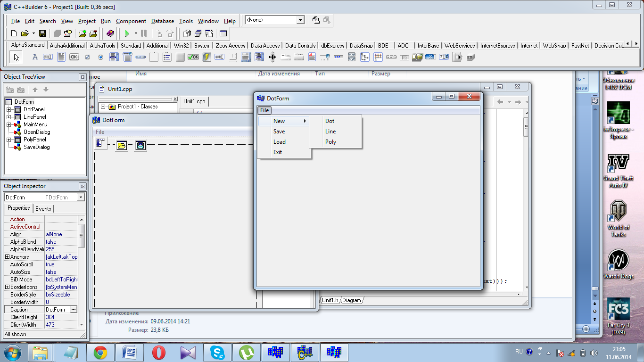Image resolution: width=644 pixels, height=362 pixels.
Task: Click the Caption value field DotForm
Action: pyautogui.click(x=57, y=310)
